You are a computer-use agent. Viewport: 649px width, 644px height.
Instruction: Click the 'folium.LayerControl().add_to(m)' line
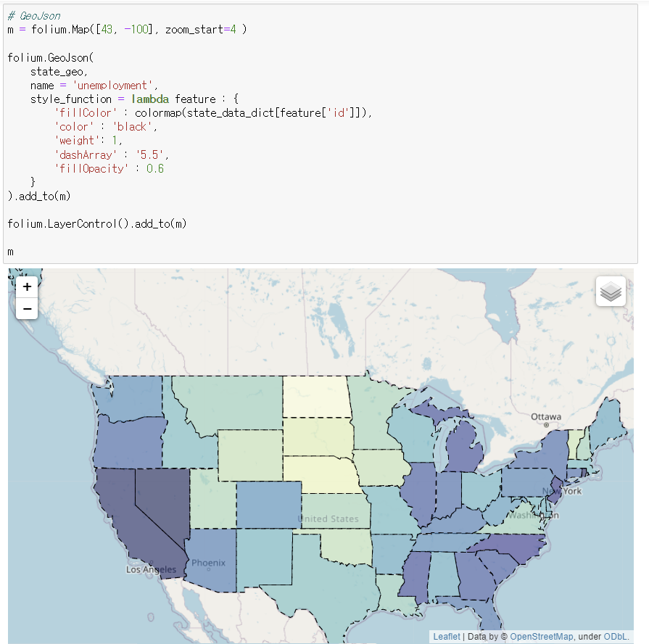pyautogui.click(x=97, y=224)
